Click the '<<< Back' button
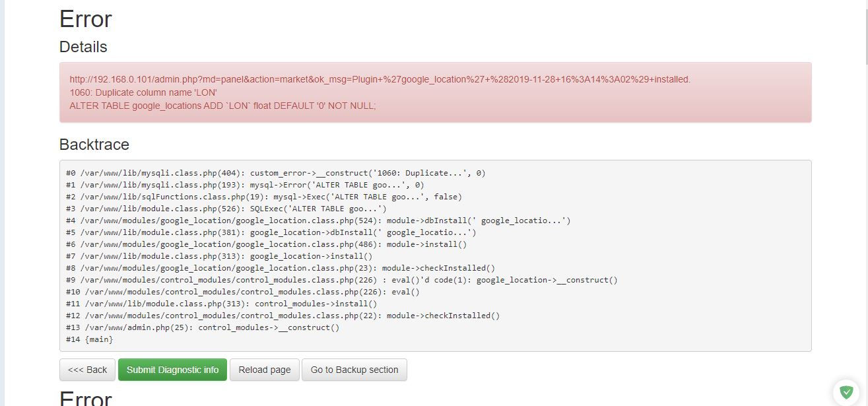Screen dimensions: 868x406 (x=87, y=370)
